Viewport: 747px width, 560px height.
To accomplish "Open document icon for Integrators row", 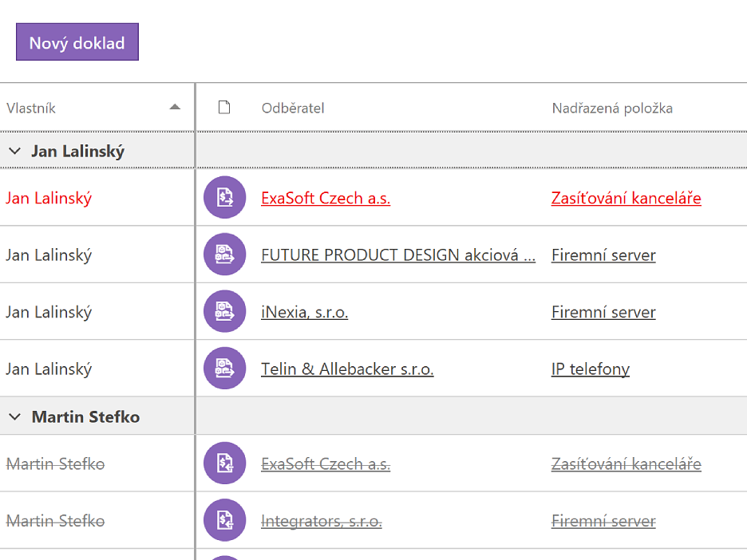I will click(225, 520).
